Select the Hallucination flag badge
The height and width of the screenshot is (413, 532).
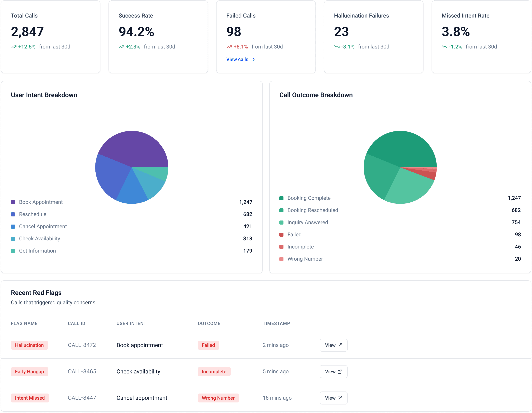click(x=29, y=345)
